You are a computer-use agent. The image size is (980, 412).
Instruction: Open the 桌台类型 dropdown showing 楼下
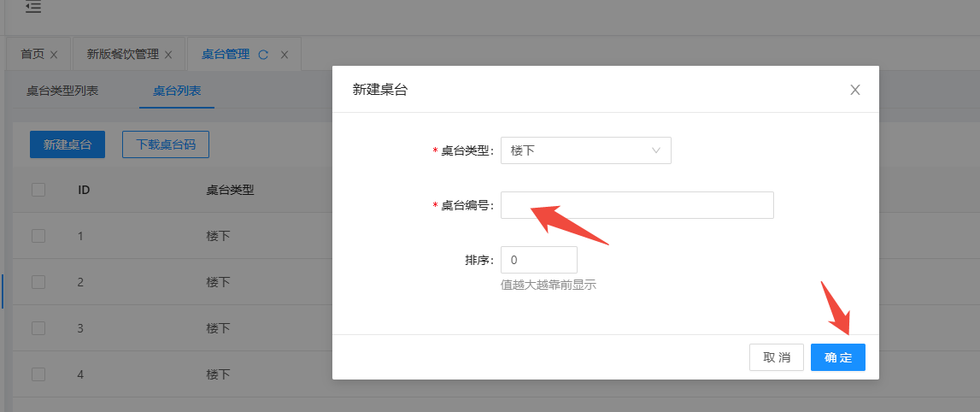pyautogui.click(x=585, y=150)
